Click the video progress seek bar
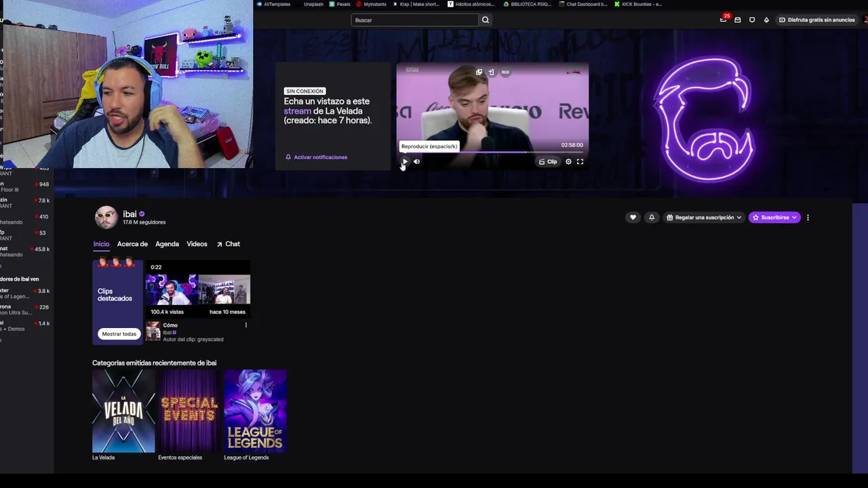Viewport: 868px width, 488px height. [x=492, y=152]
